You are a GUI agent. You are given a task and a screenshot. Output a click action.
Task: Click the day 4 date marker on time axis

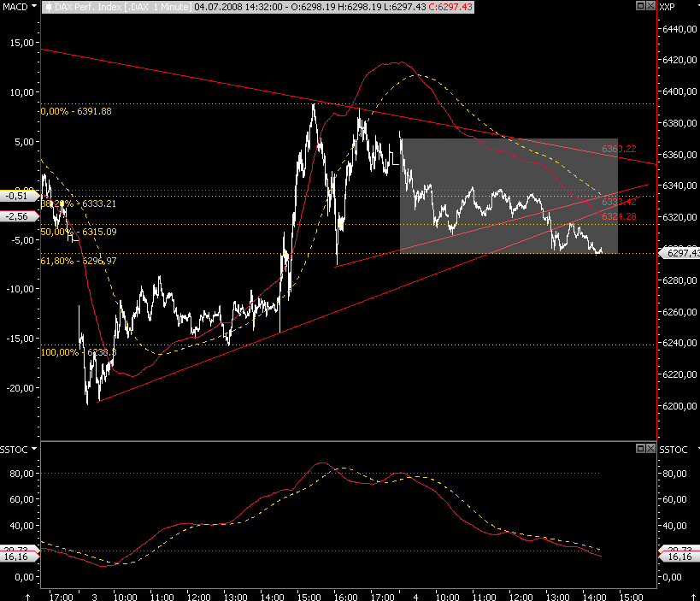[x=415, y=597]
